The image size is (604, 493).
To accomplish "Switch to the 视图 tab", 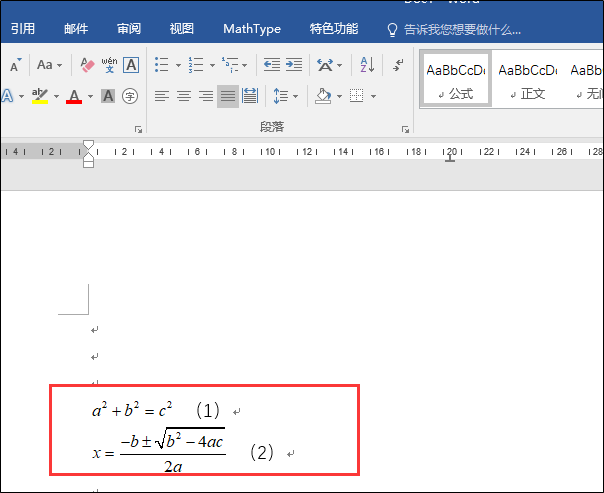I will pos(181,29).
